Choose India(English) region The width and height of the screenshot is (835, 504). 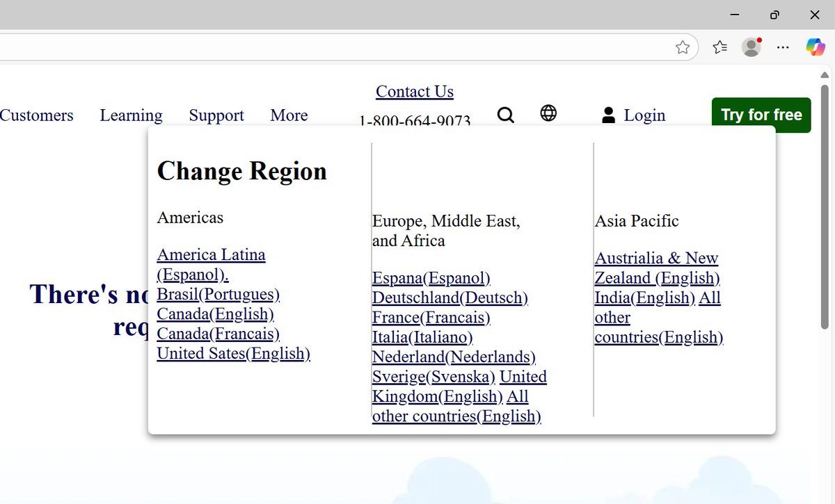click(x=645, y=298)
